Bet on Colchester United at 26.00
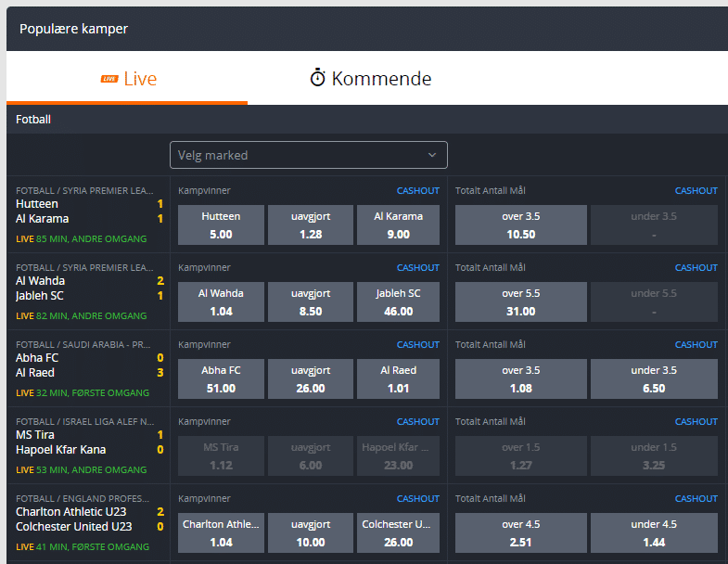This screenshot has height=564, width=728. pyautogui.click(x=399, y=532)
